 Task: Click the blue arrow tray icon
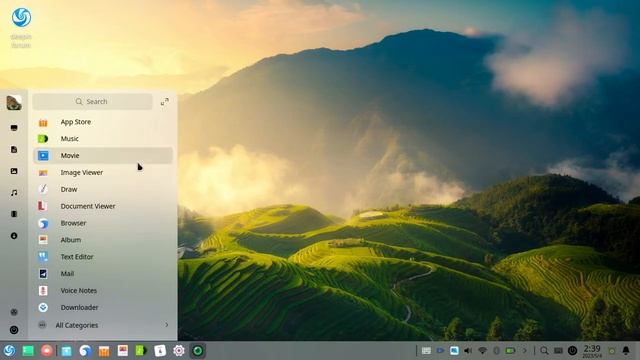click(440, 351)
